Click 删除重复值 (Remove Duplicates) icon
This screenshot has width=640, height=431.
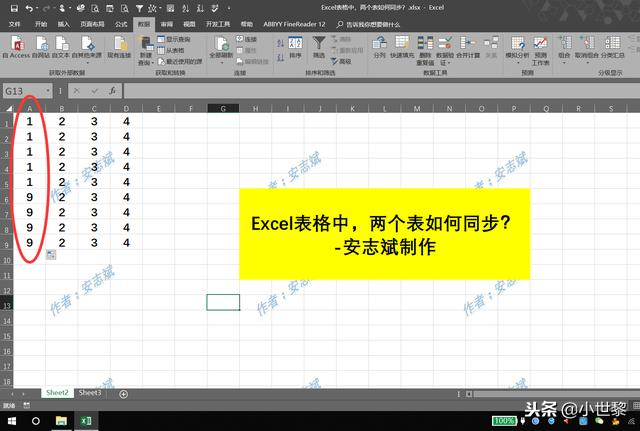425,51
